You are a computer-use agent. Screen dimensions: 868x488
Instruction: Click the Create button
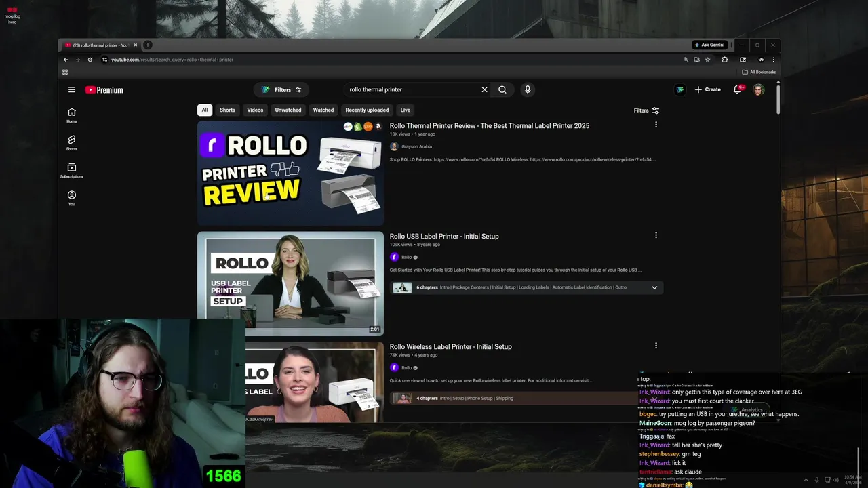707,89
